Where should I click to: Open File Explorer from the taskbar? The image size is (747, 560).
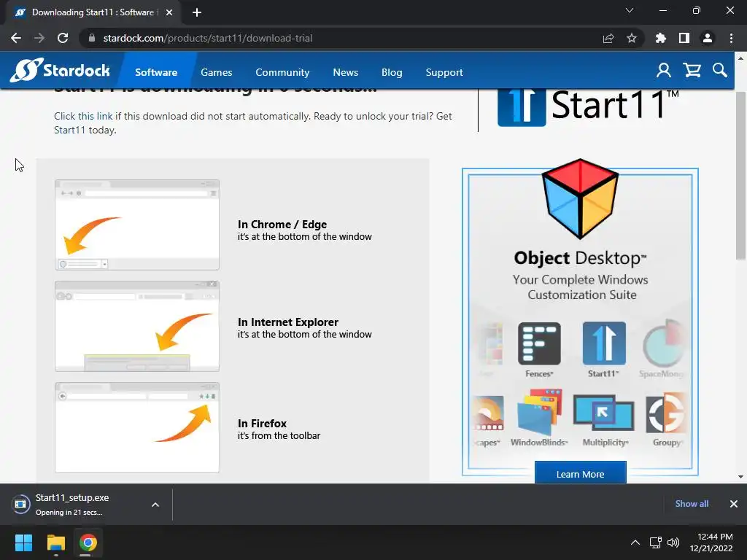pos(55,542)
